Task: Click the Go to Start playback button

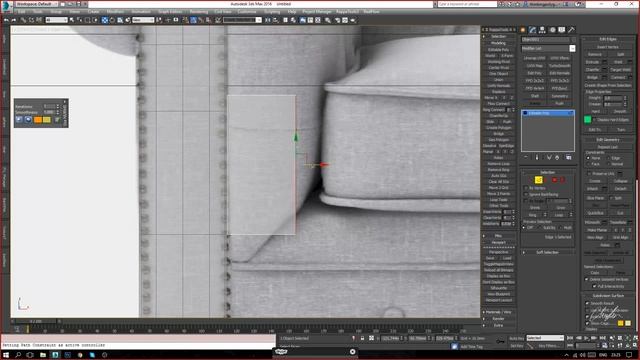Action: pyautogui.click(x=570, y=338)
